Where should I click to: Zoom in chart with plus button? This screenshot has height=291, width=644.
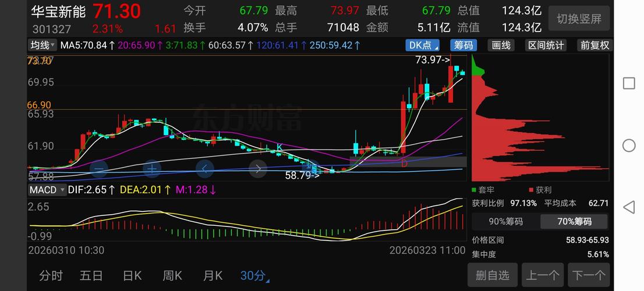152,169
